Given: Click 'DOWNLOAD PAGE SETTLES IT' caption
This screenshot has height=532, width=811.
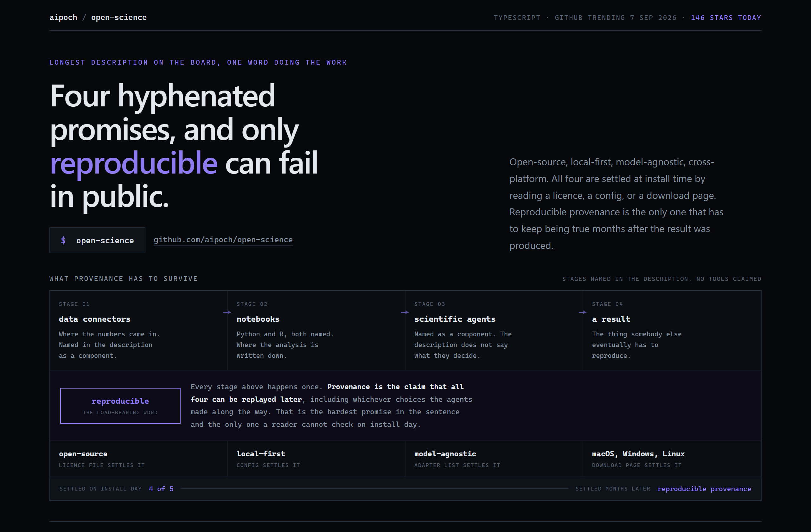Looking at the screenshot, I should 637,465.
